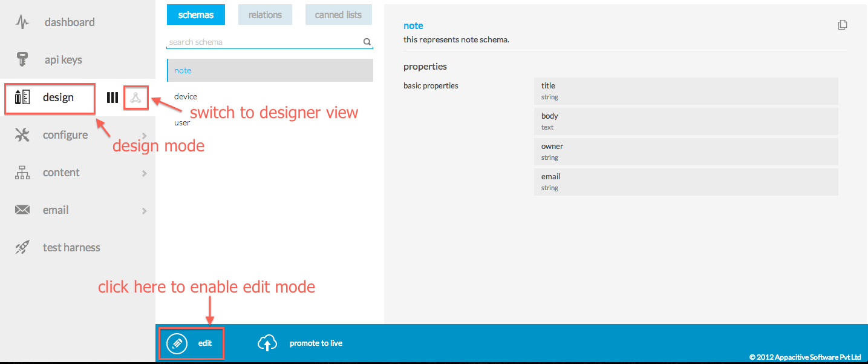Click the Appacitive Software copyright text
This screenshot has height=364, width=868.
coord(804,357)
